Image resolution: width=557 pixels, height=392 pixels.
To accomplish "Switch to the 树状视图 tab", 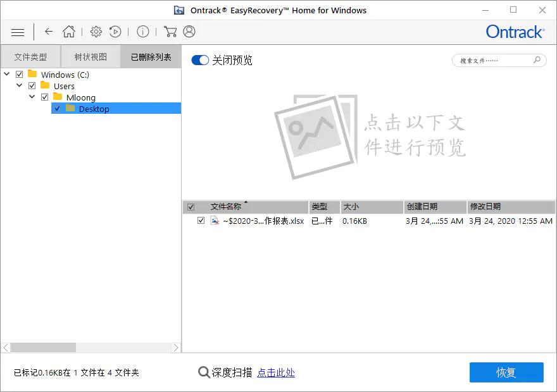I will click(91, 57).
